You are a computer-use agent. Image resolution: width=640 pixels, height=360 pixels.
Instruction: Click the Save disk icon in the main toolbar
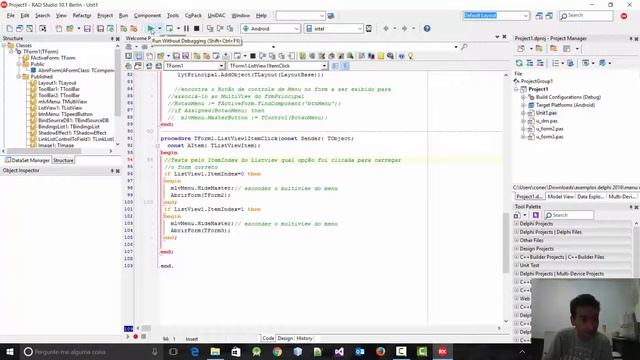click(x=87, y=29)
